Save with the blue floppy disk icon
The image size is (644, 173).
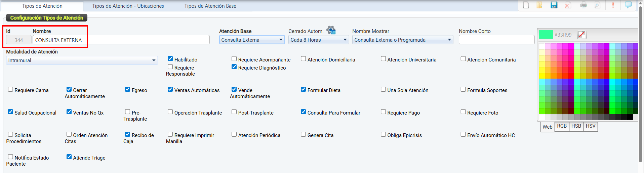point(554,5)
